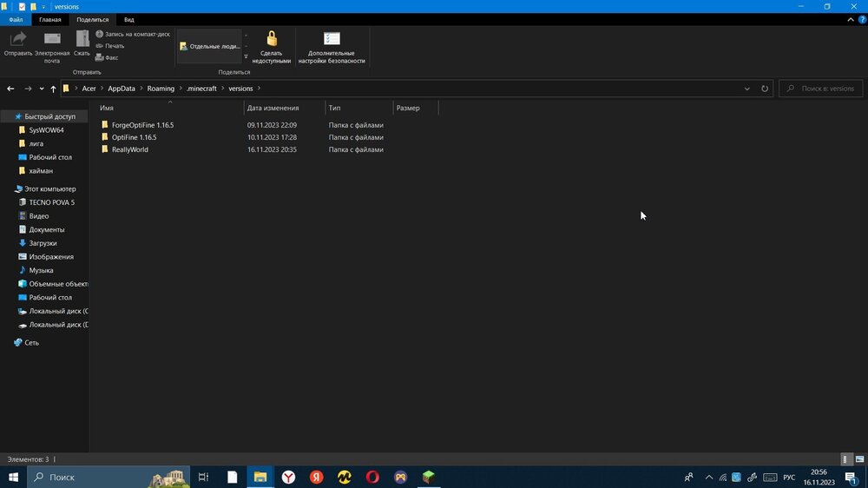Click Roaming in the address path
Viewport: 868px width, 488px height.
(x=161, y=89)
